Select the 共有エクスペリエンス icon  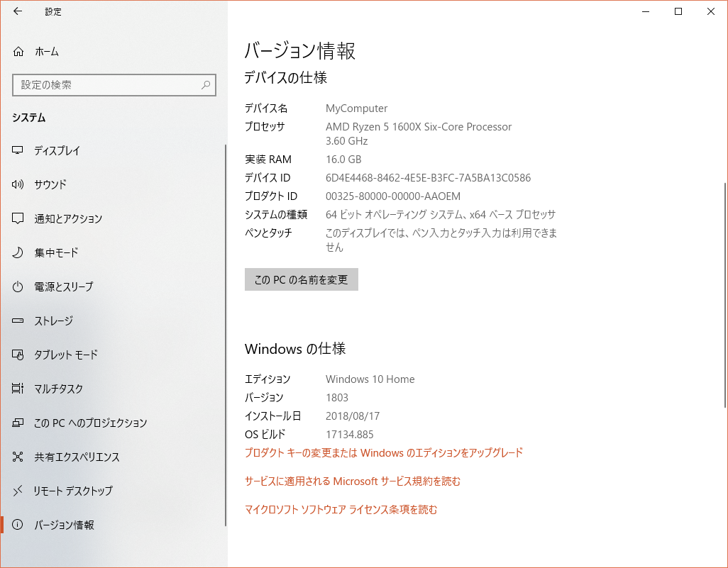click(x=18, y=457)
